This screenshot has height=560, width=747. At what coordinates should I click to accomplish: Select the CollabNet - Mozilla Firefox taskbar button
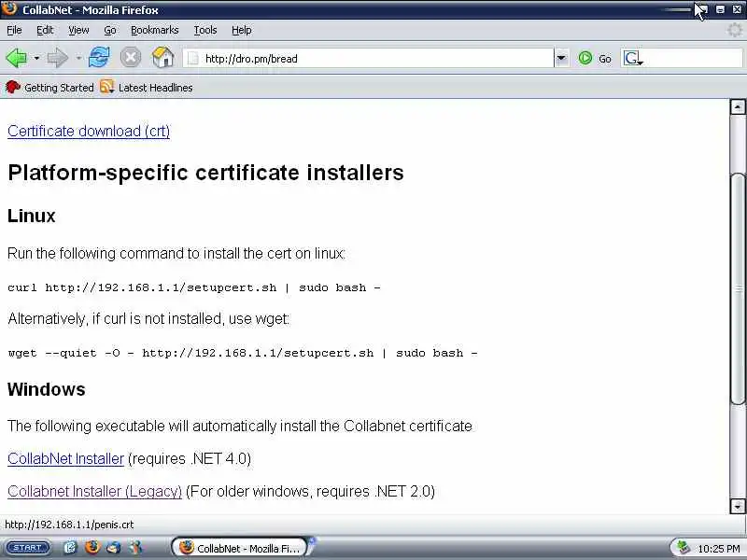pos(240,548)
